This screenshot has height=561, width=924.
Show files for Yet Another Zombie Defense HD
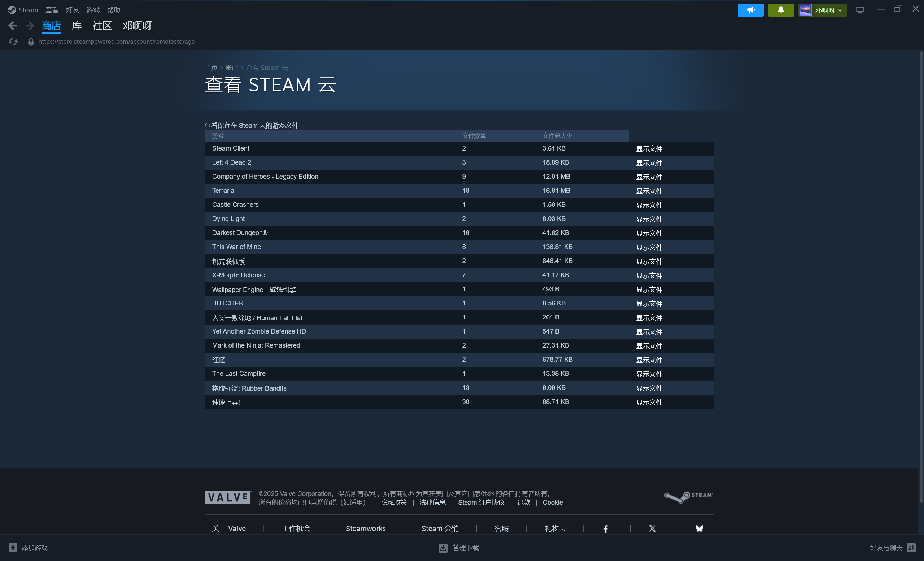coord(649,332)
